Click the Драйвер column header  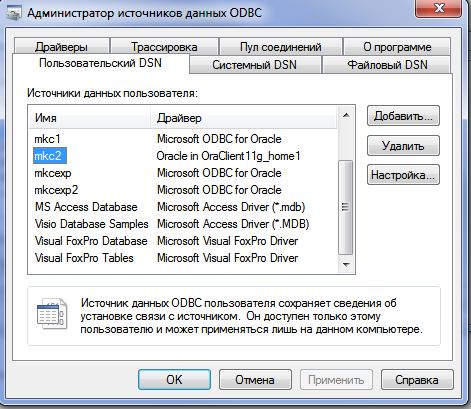pyautogui.click(x=244, y=118)
